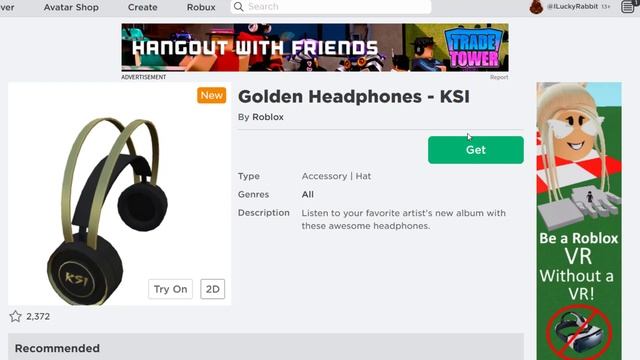Click the Be a Roblox VR side ad
Viewport: 640px width, 360px height.
579,221
